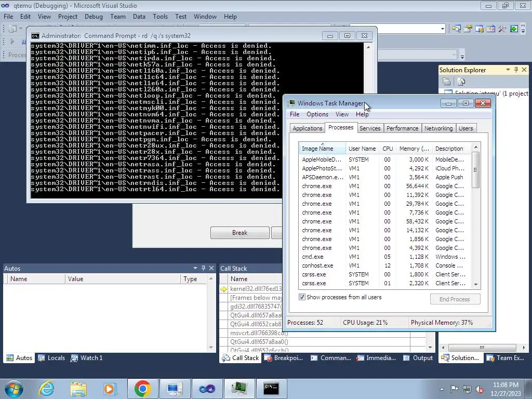Switch to Performance tab in Task Manager
The height and width of the screenshot is (399, 532).
pos(402,128)
